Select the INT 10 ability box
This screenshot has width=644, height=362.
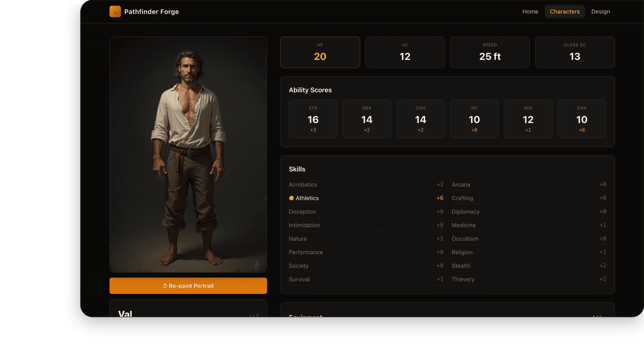pyautogui.click(x=474, y=119)
